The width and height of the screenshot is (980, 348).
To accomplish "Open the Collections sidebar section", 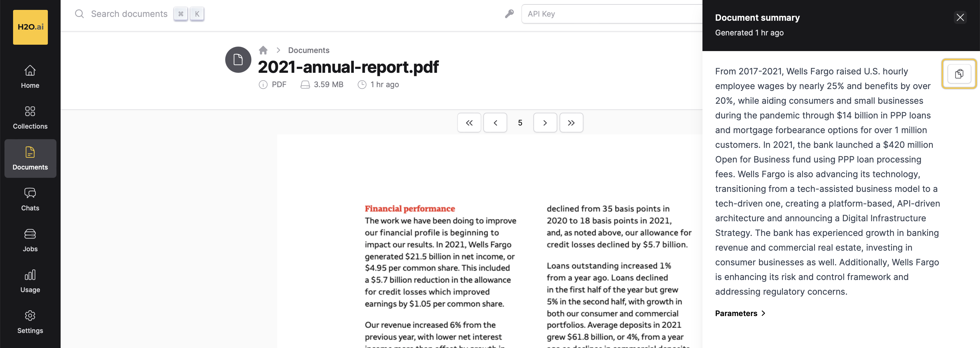I will pyautogui.click(x=30, y=118).
